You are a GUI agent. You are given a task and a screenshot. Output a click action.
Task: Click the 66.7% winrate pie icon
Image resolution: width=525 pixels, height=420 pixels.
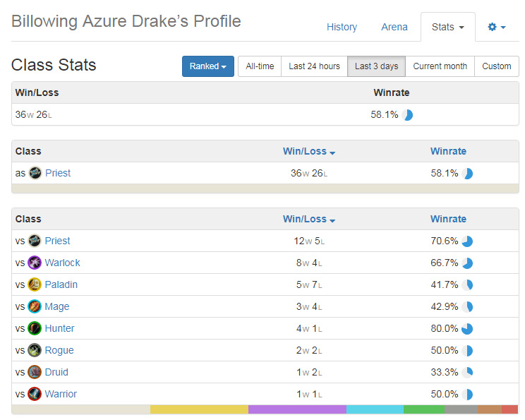click(467, 263)
